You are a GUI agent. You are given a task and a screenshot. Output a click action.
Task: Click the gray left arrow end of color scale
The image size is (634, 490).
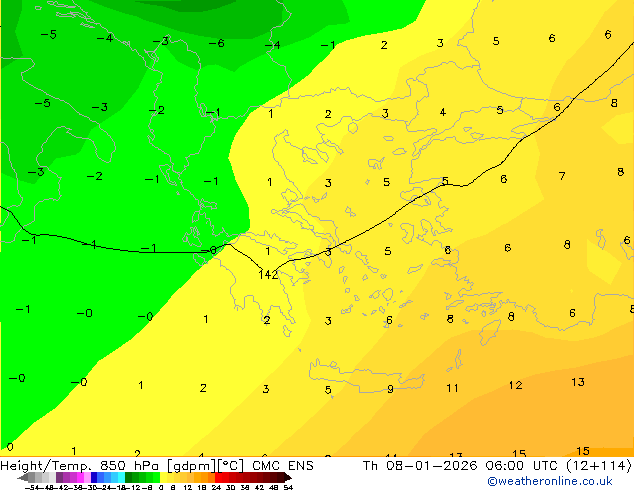tap(23, 478)
